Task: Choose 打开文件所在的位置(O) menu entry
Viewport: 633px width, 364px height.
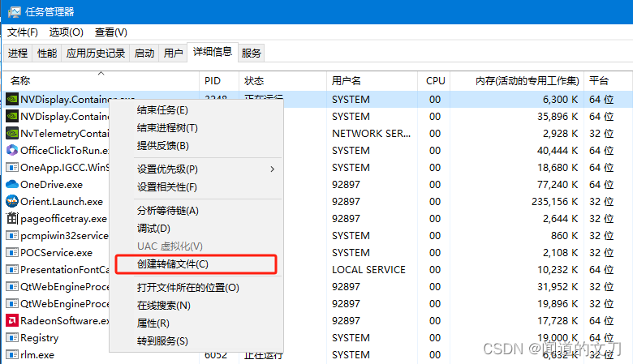Action: pos(196,288)
